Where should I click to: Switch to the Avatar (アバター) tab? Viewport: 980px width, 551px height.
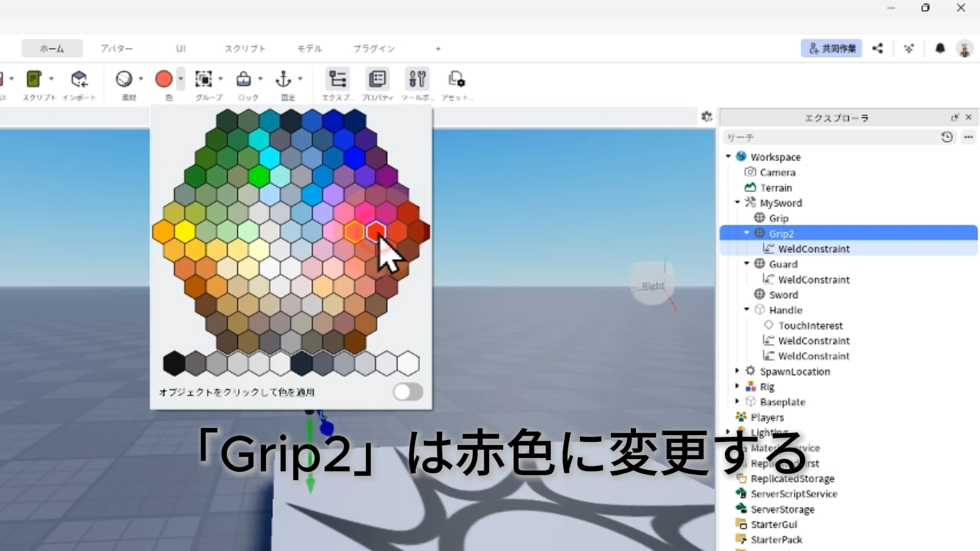coord(116,48)
